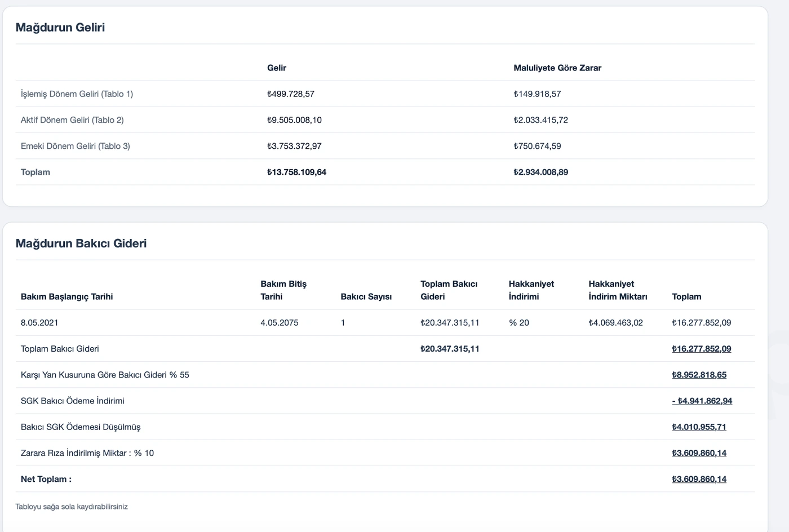Click the "Toplam Bakıcı Gideri" row label
This screenshot has height=532, width=789.
(x=60, y=349)
